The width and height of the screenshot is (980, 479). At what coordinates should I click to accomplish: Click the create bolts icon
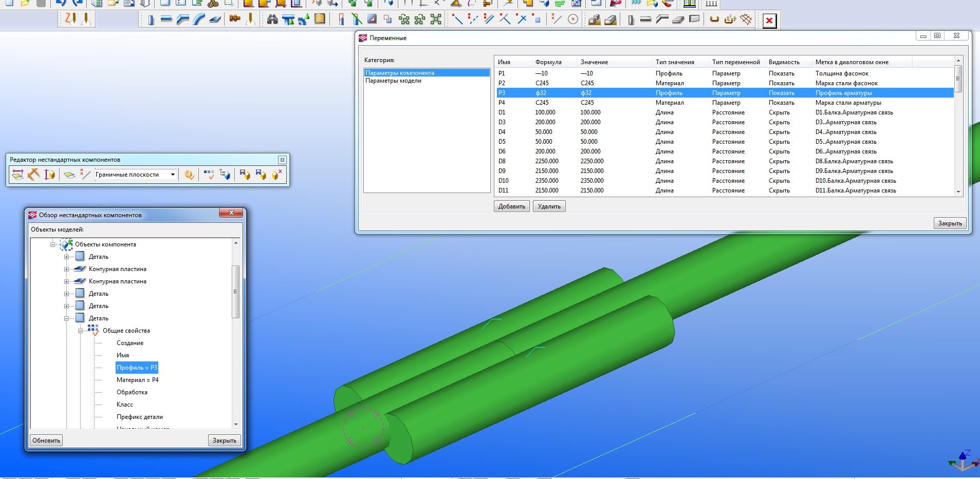(235, 20)
